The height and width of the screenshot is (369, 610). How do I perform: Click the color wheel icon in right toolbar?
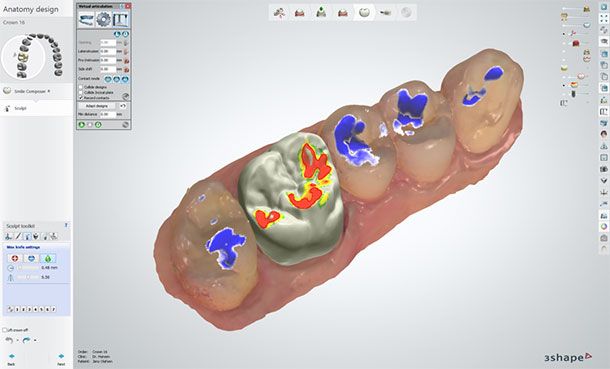point(604,227)
